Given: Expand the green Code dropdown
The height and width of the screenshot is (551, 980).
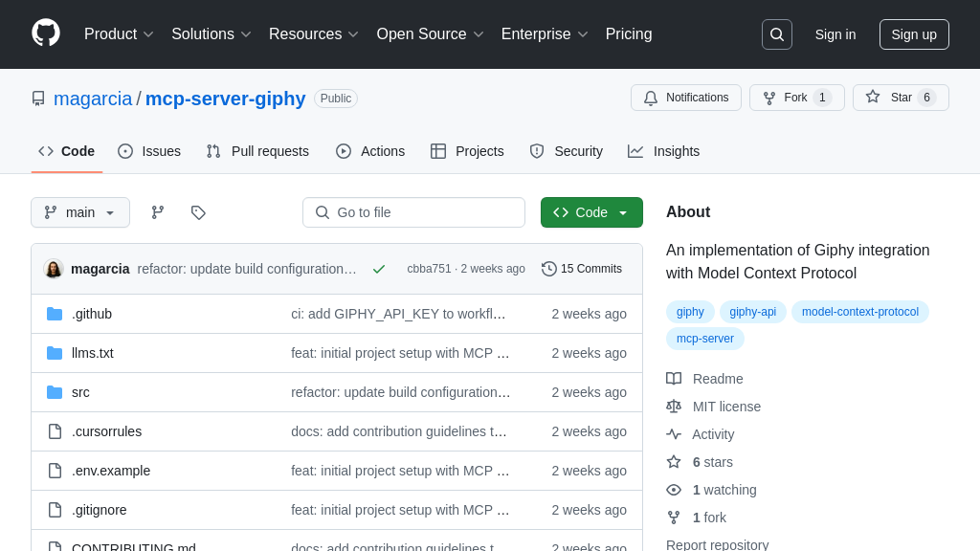Looking at the screenshot, I should [590, 212].
